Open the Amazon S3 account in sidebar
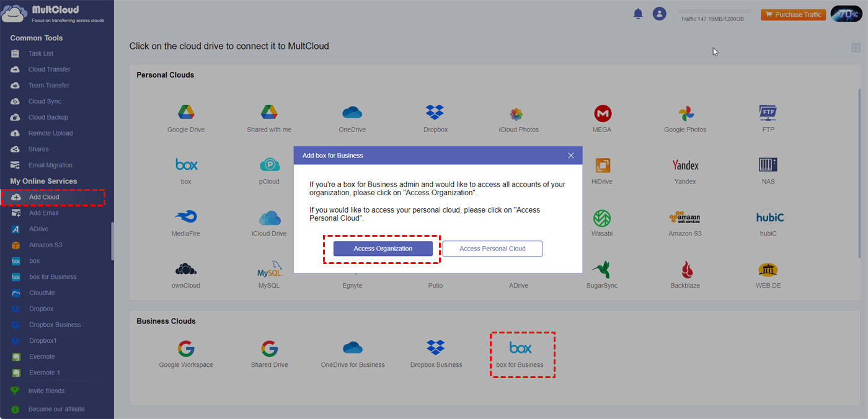This screenshot has height=419, width=868. 45,245
